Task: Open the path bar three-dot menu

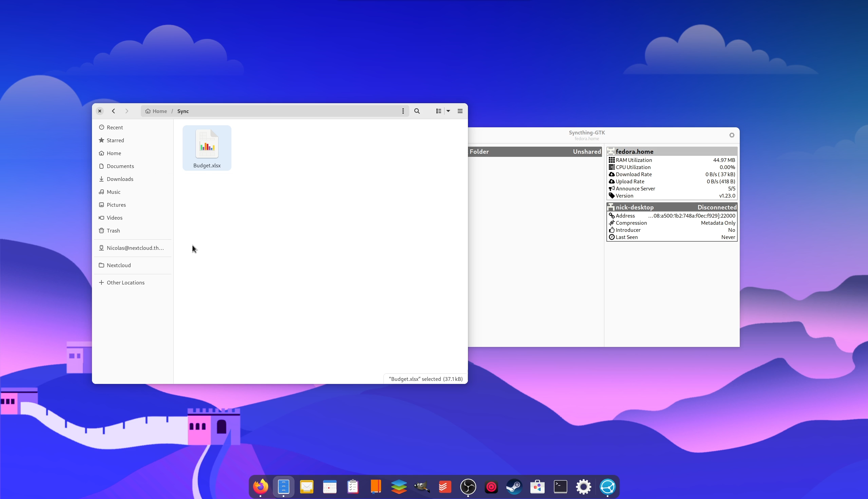Action: coord(403,111)
